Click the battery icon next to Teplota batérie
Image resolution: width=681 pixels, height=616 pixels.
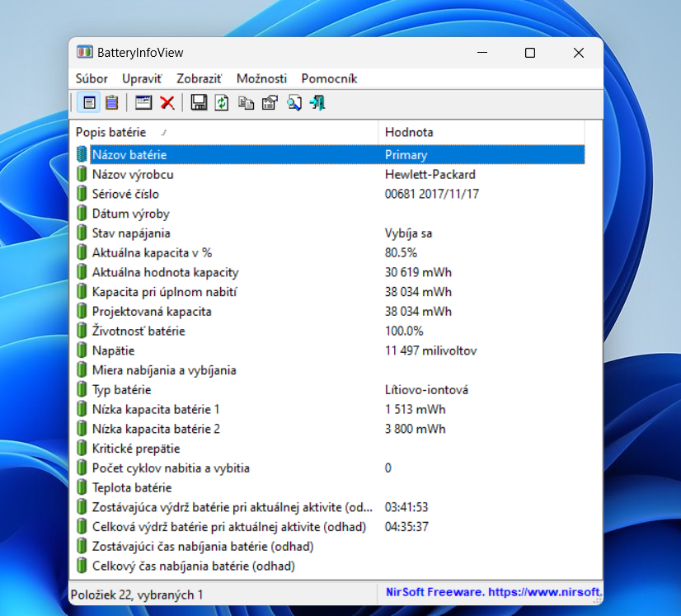(x=82, y=487)
